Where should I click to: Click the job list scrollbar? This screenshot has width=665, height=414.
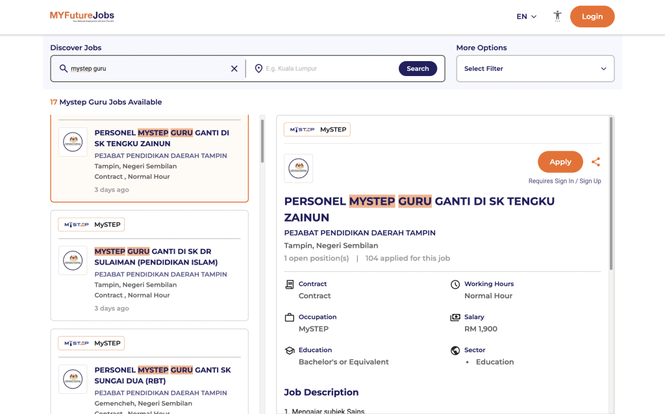pos(262,141)
